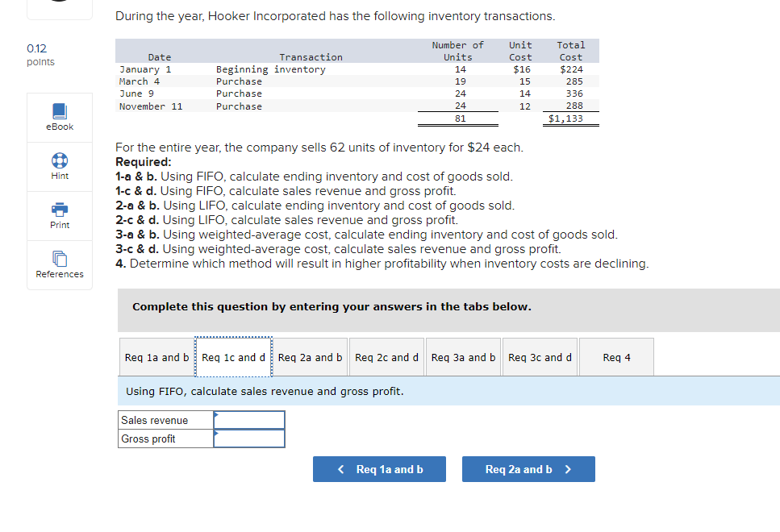
Task: Click the Gross profit input field
Action: (x=249, y=438)
